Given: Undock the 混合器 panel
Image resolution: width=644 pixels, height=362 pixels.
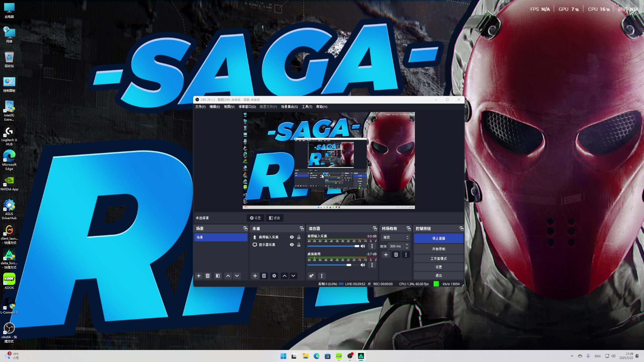Looking at the screenshot, I should [375, 228].
